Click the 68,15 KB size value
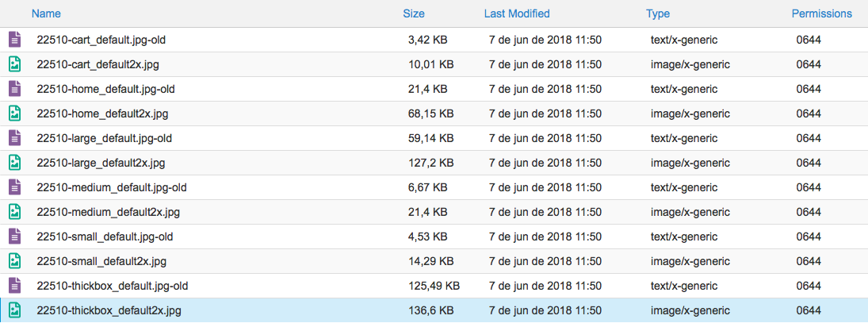 click(x=431, y=113)
